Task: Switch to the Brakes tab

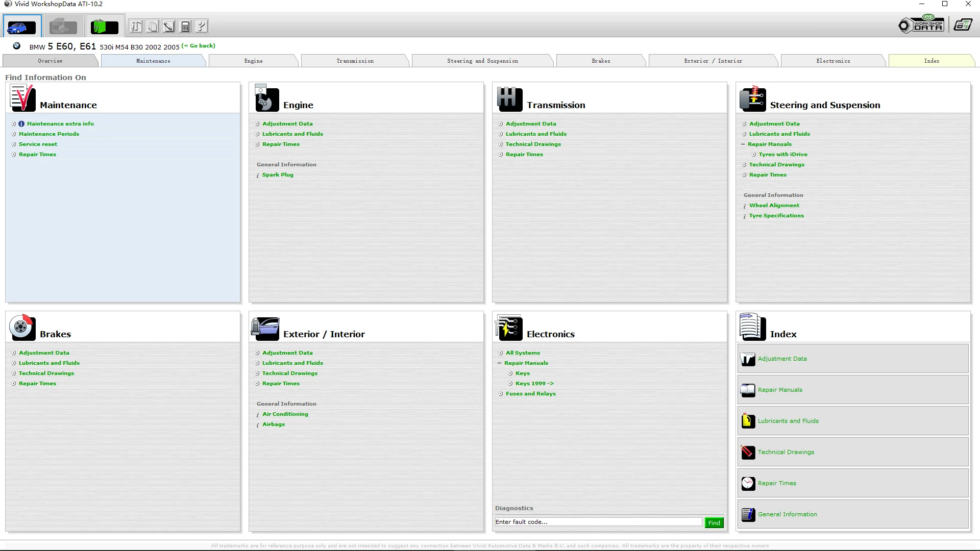Action: 601,61
